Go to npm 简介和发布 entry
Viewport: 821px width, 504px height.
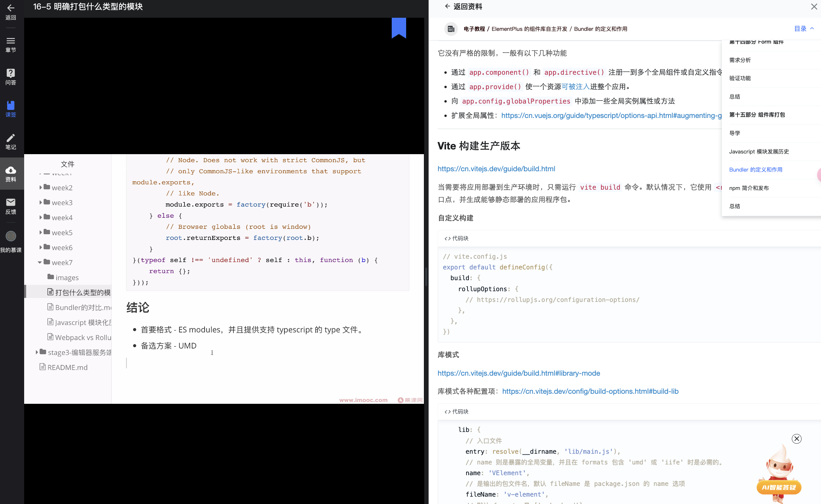749,188
